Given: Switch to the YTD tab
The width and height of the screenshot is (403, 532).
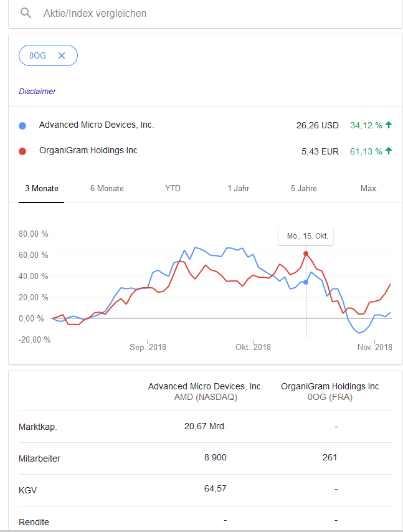Looking at the screenshot, I should 173,189.
